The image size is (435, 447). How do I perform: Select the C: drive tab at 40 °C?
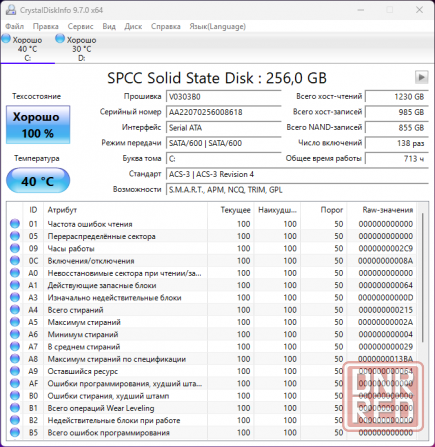[x=27, y=49]
